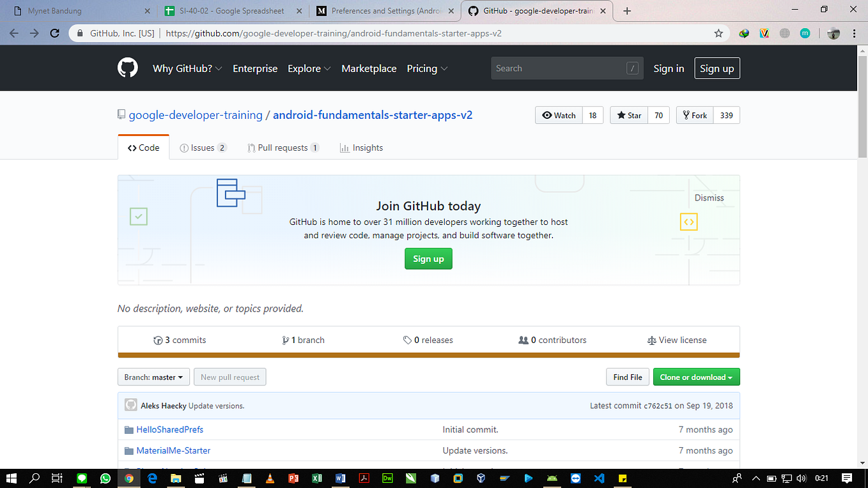Switch to the Issues tab
This screenshot has width=868, height=488.
(203, 148)
